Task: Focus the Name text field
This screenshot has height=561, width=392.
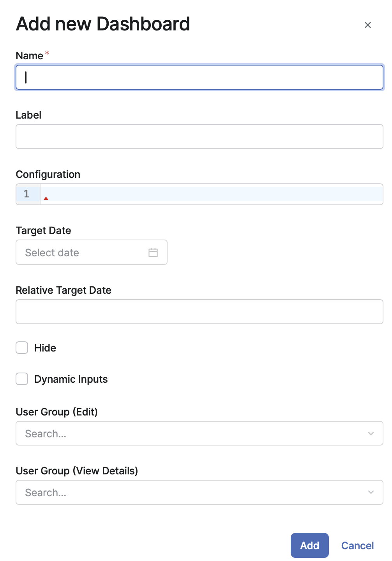Action: (x=199, y=77)
